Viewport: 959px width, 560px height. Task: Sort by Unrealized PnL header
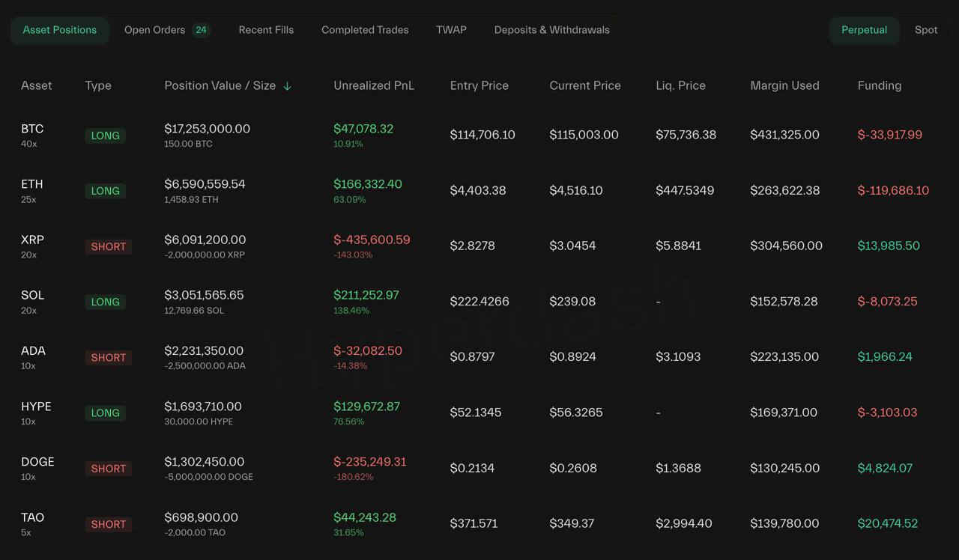click(374, 85)
